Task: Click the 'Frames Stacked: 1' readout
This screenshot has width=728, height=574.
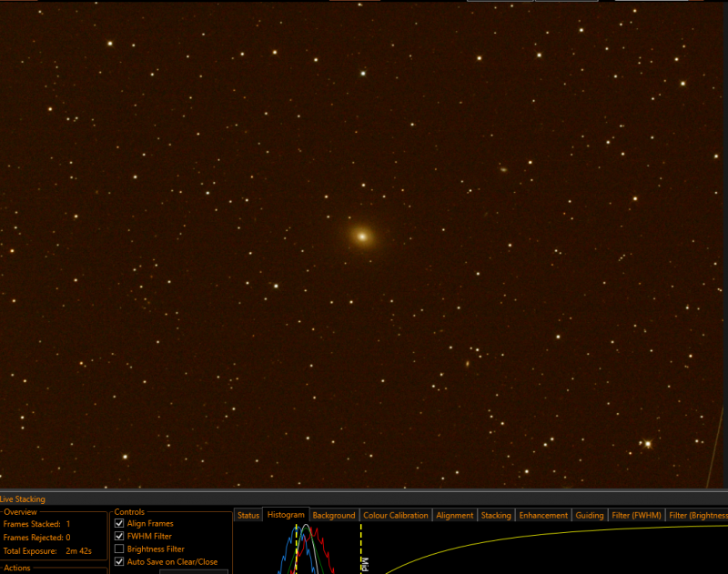Action: click(x=36, y=524)
